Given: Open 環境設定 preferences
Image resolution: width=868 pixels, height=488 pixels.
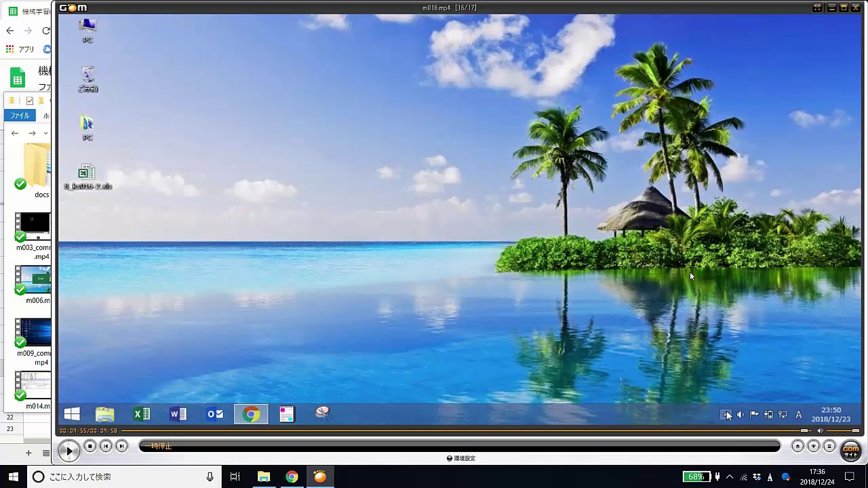Looking at the screenshot, I should click(x=461, y=458).
